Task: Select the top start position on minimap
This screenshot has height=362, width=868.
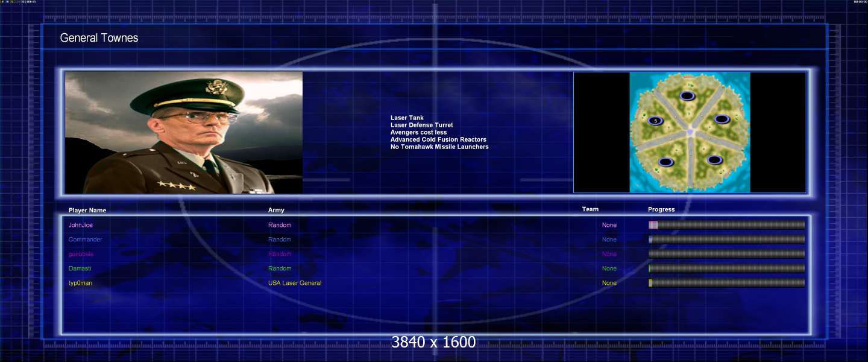Action: (687, 95)
